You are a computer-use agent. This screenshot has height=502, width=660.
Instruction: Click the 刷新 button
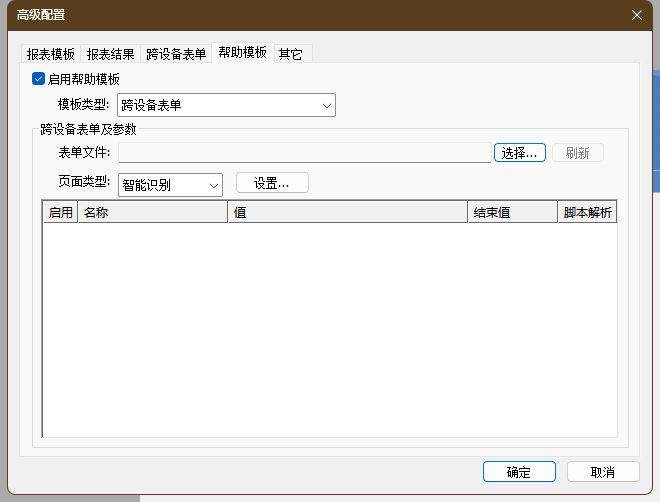[x=577, y=153]
